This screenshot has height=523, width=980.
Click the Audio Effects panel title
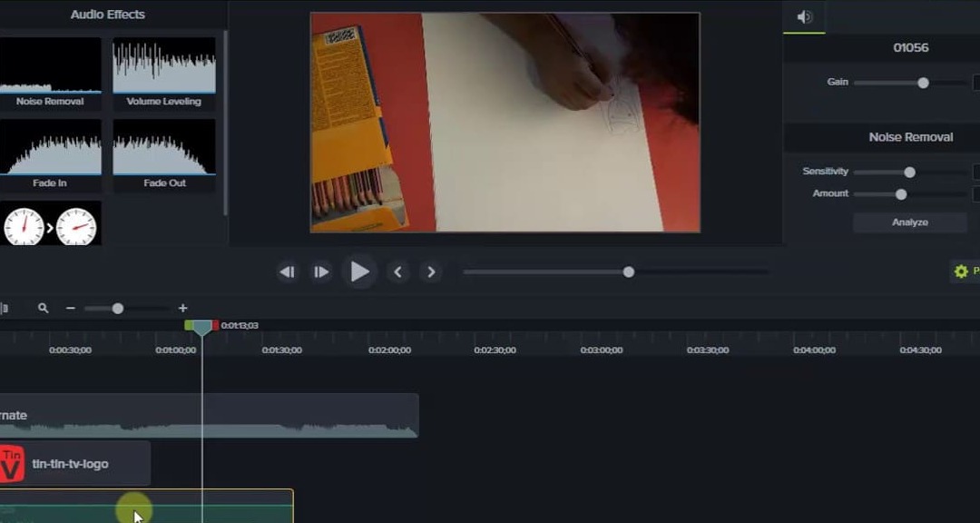click(x=107, y=15)
